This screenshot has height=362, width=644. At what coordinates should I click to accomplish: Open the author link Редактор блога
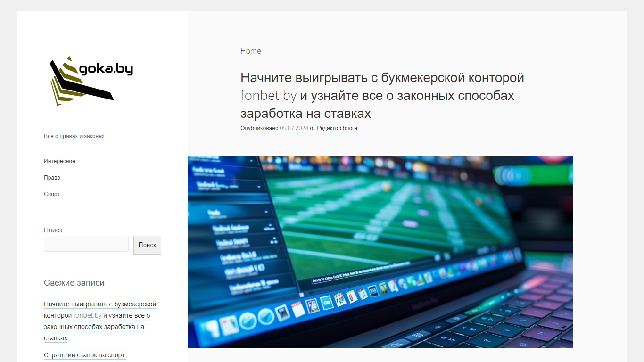(x=337, y=128)
